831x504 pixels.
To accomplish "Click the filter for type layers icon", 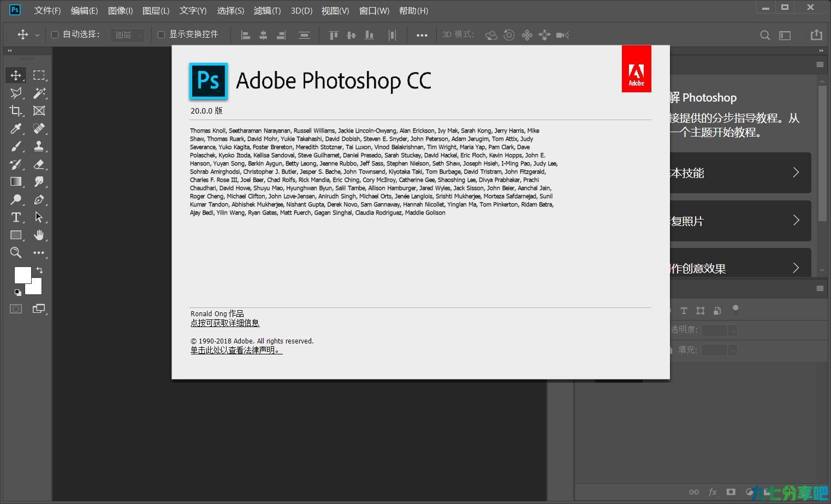I will [x=684, y=311].
